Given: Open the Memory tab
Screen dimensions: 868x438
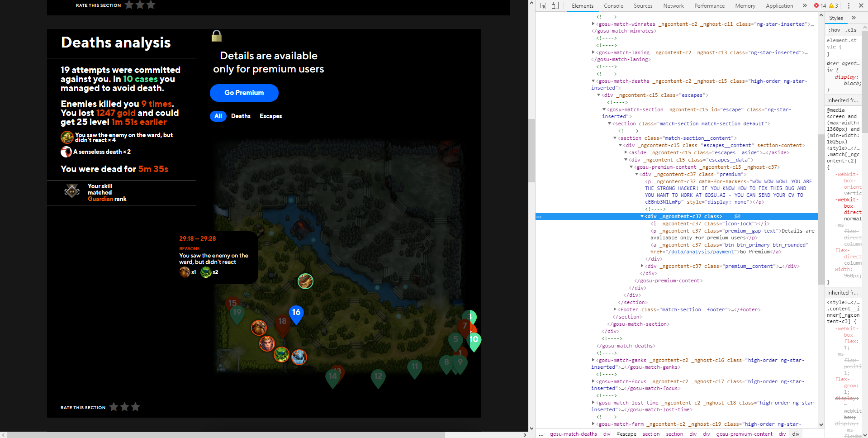Looking at the screenshot, I should pyautogui.click(x=745, y=6).
